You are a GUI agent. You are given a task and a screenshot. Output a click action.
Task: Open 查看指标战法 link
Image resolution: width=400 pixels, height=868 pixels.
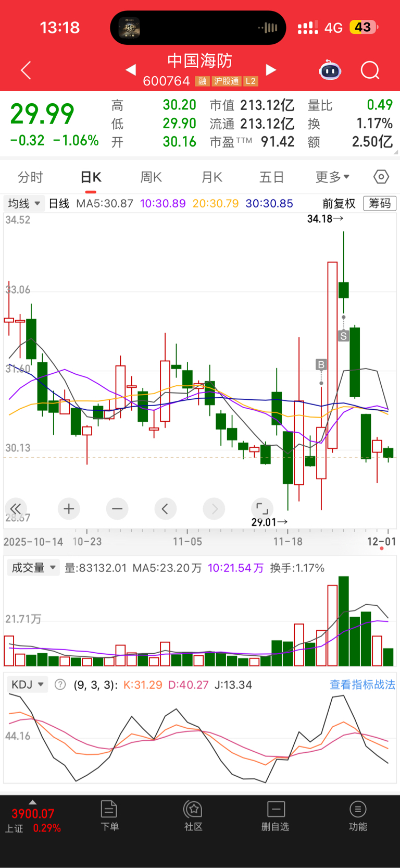pyautogui.click(x=362, y=684)
